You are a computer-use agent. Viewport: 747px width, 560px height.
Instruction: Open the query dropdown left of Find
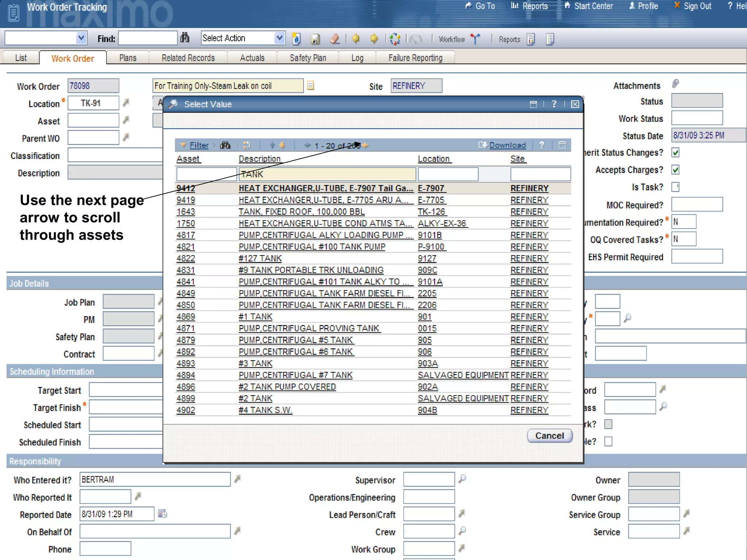[81, 38]
